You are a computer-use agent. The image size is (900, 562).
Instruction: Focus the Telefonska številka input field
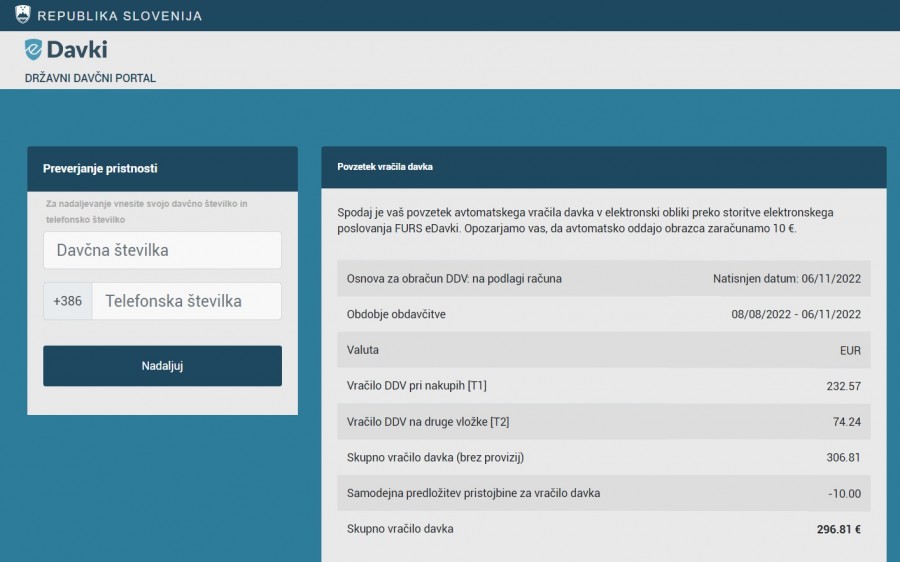point(186,301)
